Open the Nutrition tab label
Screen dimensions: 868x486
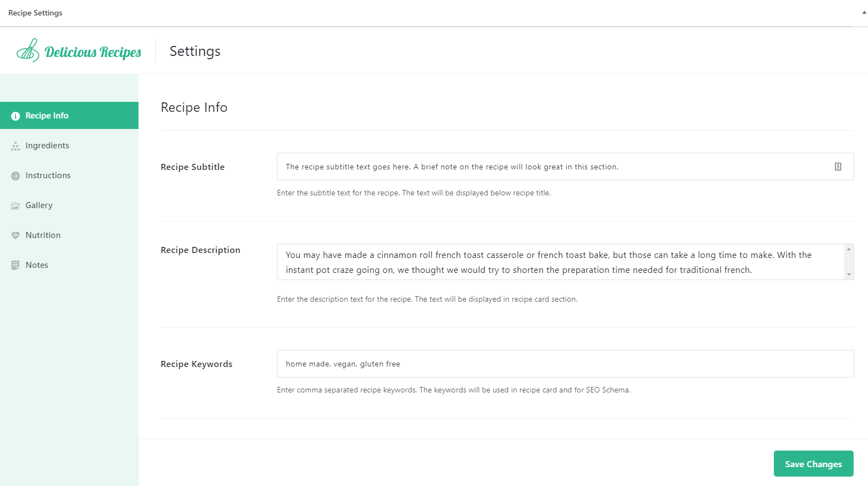coord(43,235)
